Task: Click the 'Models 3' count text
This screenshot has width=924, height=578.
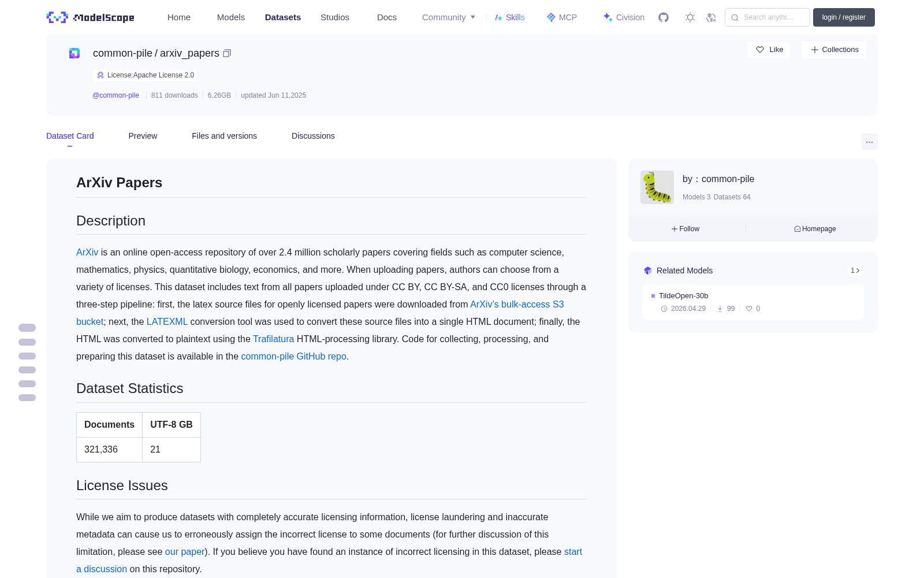Action: point(696,197)
